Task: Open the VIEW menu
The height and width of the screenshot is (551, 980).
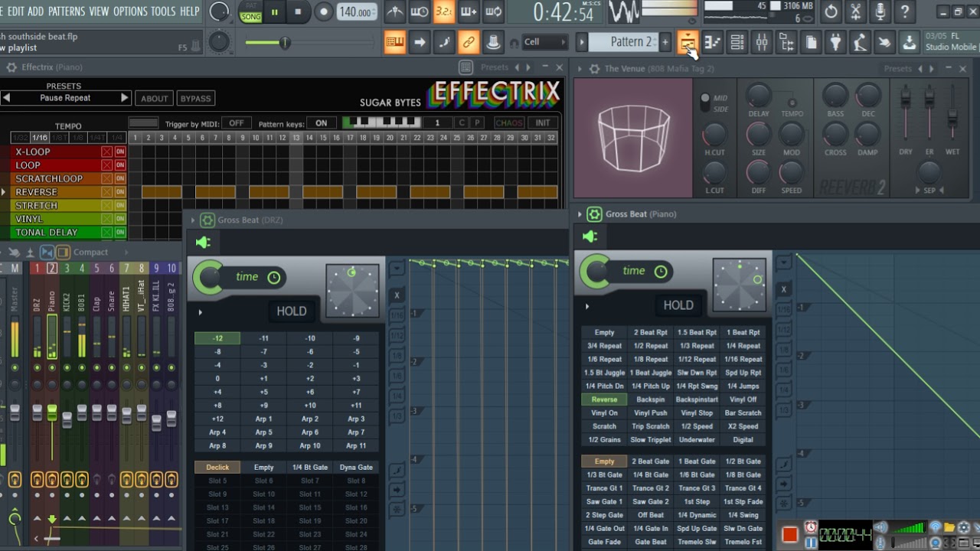Action: point(99,11)
